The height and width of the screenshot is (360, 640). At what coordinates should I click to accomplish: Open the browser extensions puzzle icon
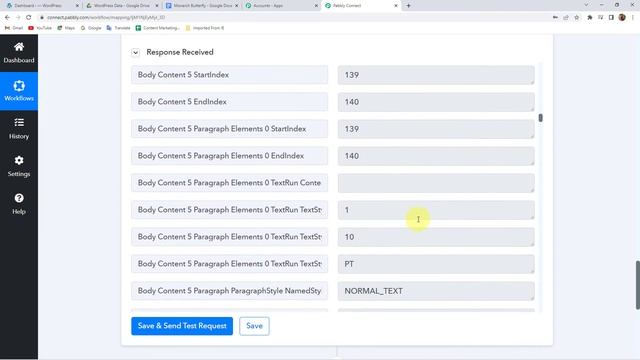click(589, 18)
